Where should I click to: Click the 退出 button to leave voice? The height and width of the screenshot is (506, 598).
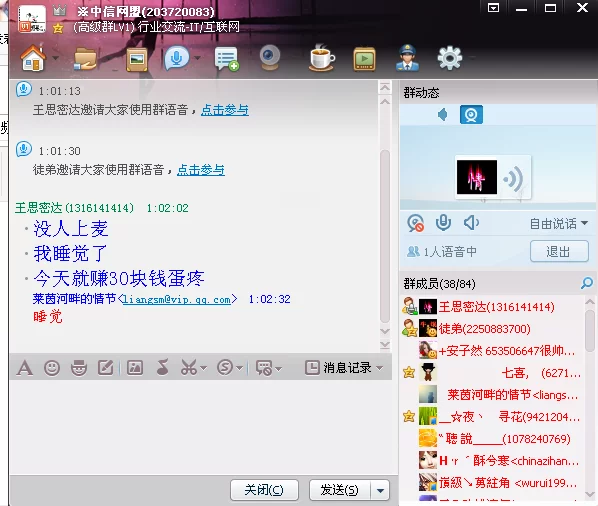click(x=559, y=251)
